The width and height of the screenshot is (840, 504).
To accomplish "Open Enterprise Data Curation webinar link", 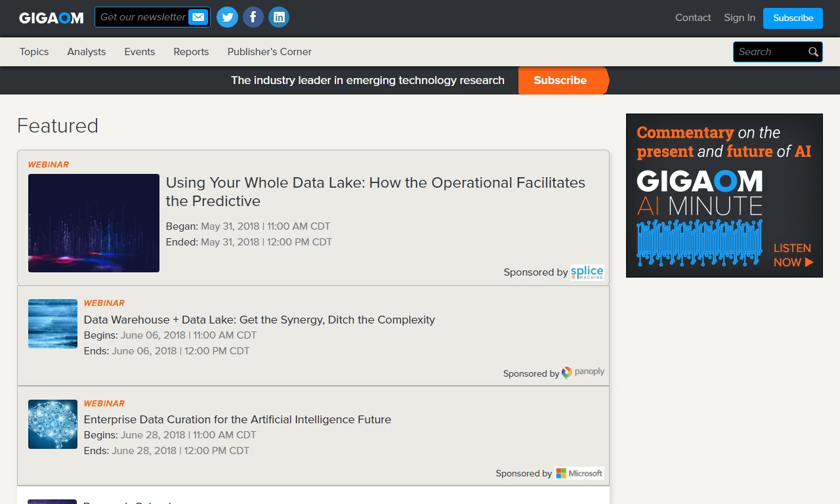I will pyautogui.click(x=238, y=419).
